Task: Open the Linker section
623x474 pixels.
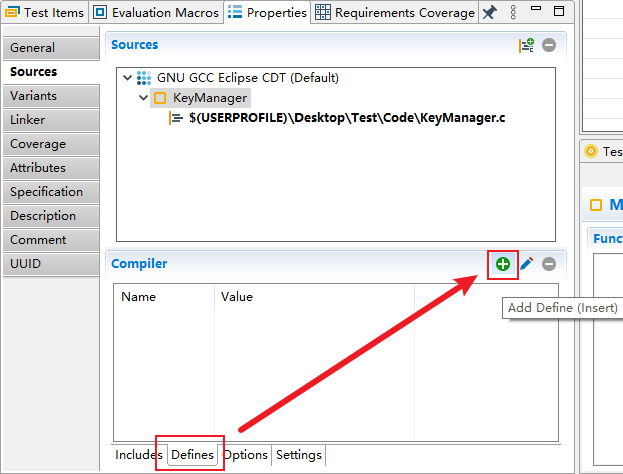Action: (x=51, y=120)
